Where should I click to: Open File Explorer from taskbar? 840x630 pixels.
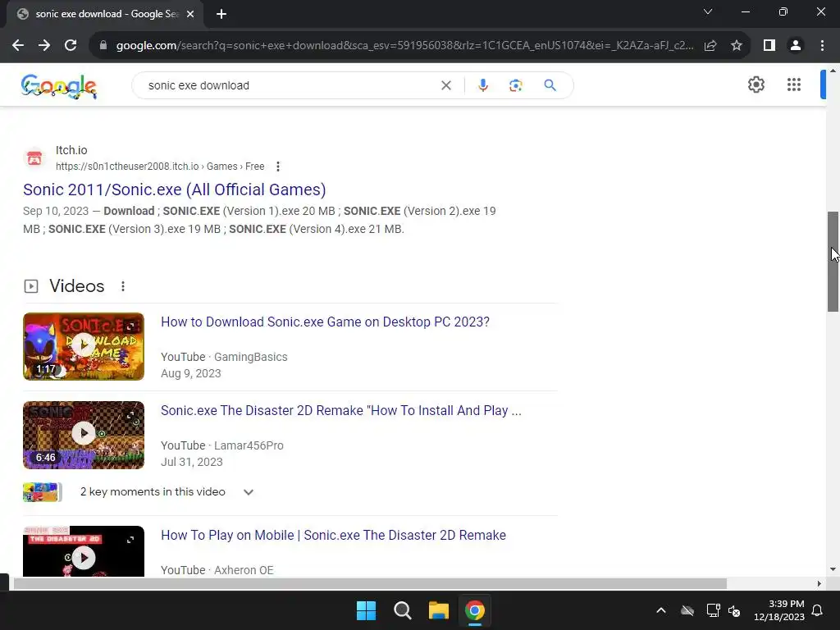coord(439,610)
